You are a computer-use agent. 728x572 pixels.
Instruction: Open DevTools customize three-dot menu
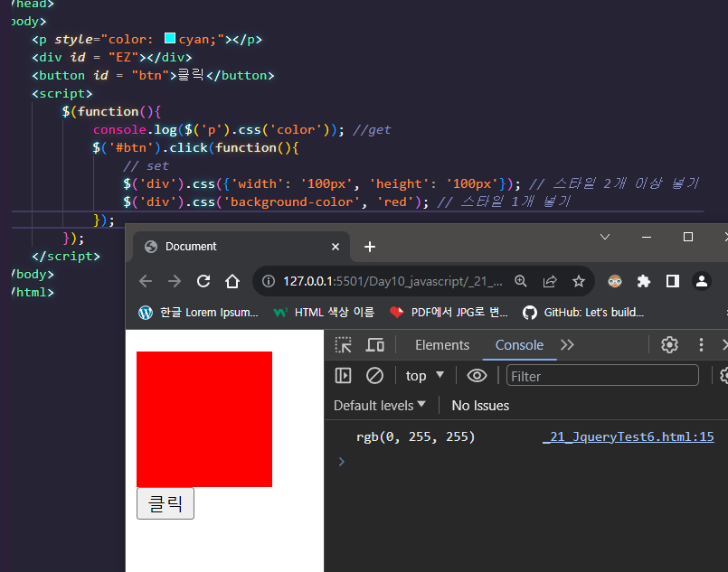pyautogui.click(x=701, y=344)
